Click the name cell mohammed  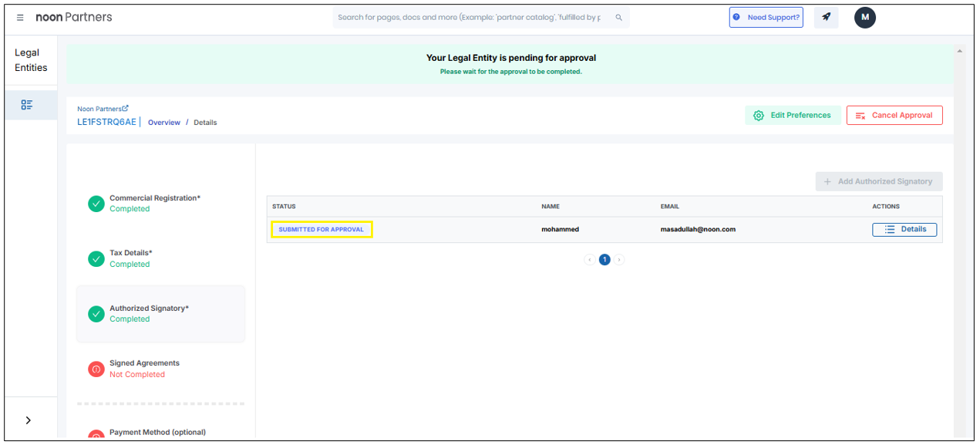tap(560, 229)
